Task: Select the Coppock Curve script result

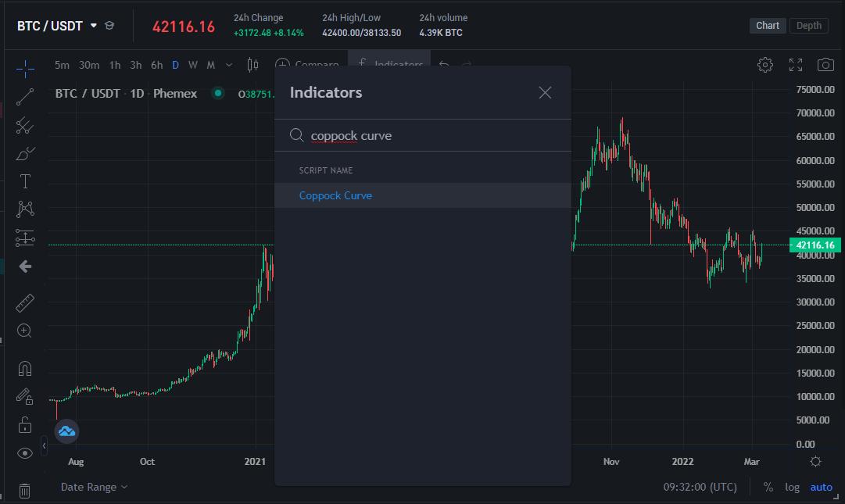Action: [x=335, y=195]
